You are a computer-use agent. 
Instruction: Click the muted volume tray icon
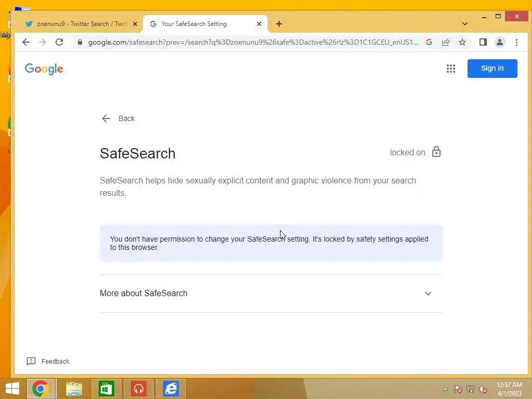point(483,389)
